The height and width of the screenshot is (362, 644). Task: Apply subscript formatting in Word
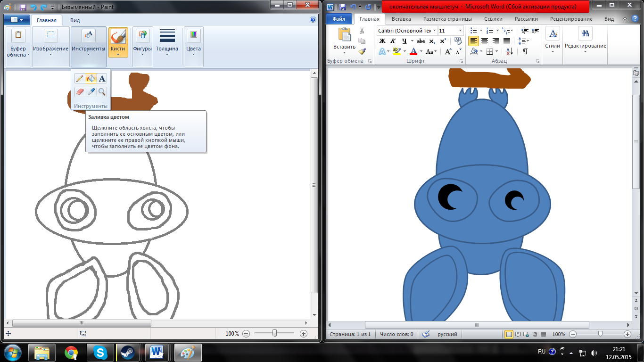[x=432, y=41]
